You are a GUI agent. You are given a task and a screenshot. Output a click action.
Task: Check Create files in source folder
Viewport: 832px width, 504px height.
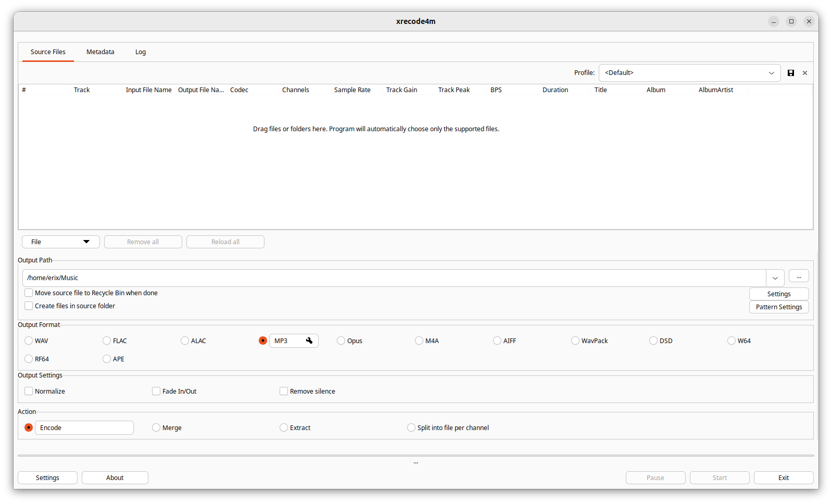(x=29, y=306)
